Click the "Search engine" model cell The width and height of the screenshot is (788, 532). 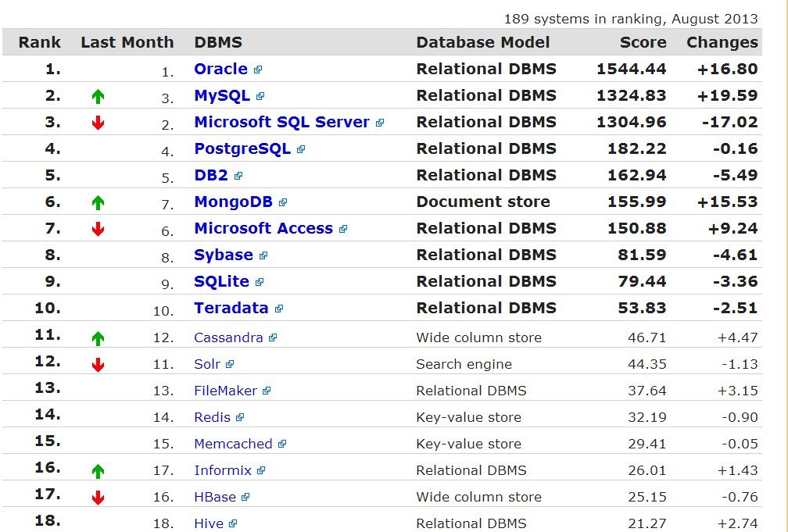pos(464,364)
